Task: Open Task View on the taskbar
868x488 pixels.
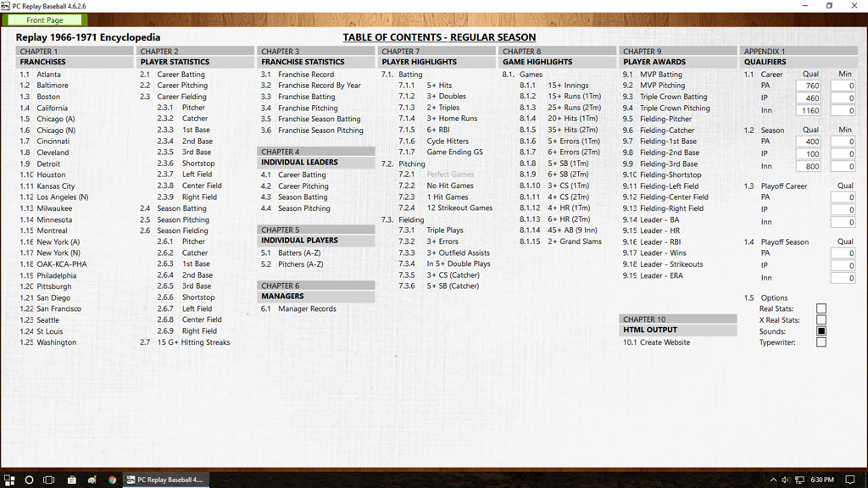Action: point(49,480)
